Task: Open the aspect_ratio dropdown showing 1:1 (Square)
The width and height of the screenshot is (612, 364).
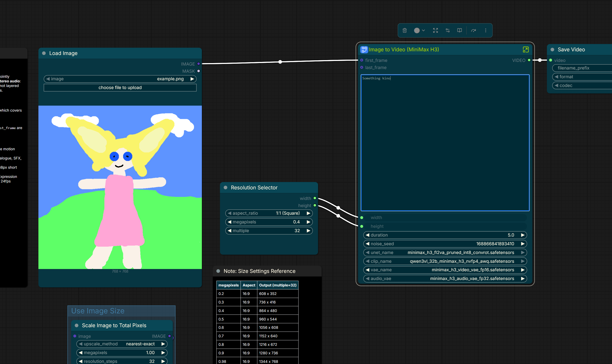Action: pos(269,213)
